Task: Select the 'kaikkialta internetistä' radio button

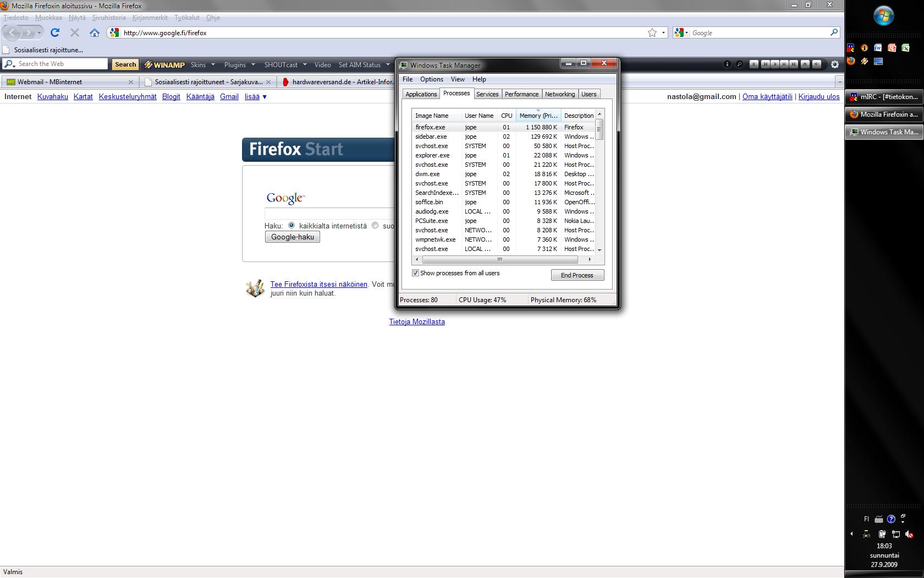Action: (291, 225)
